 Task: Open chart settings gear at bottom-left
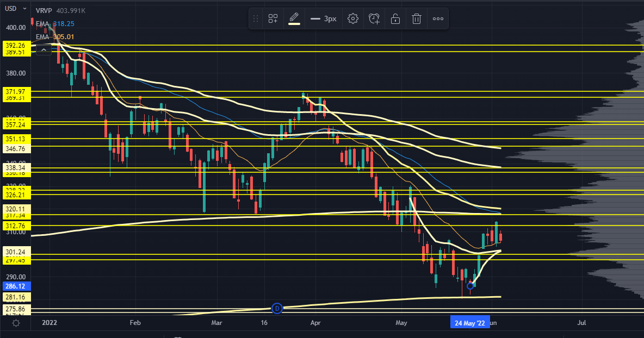16,323
